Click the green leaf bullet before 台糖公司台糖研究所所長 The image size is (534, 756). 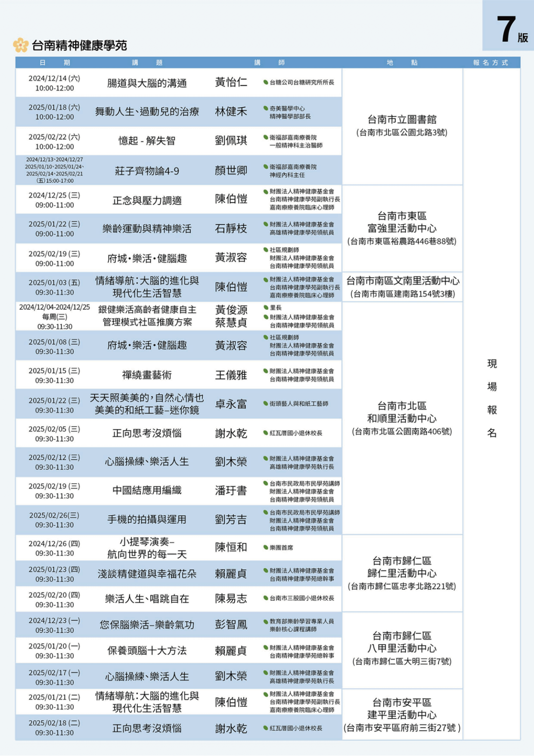pos(266,82)
